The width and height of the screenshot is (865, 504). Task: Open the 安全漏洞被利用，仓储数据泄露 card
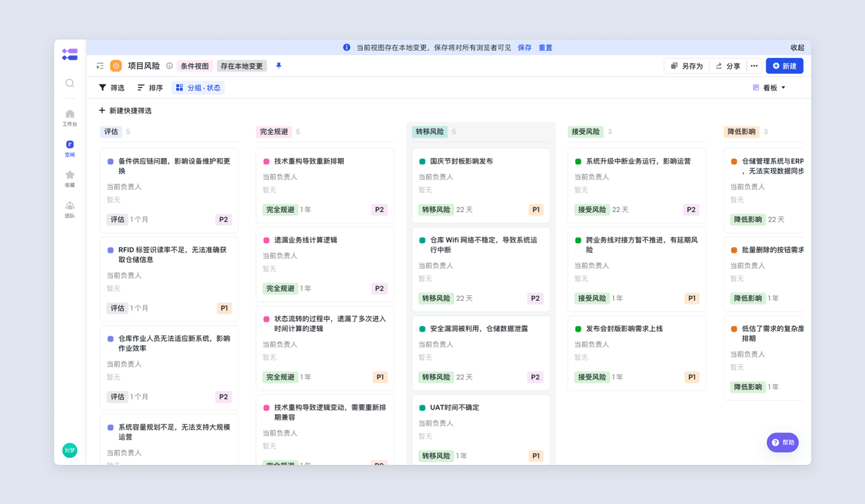pyautogui.click(x=479, y=329)
